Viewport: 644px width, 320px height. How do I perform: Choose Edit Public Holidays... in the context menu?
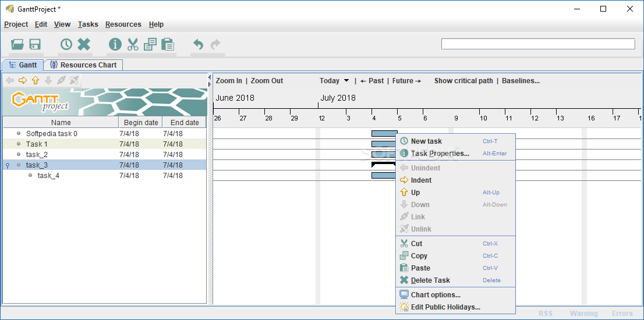(455, 307)
